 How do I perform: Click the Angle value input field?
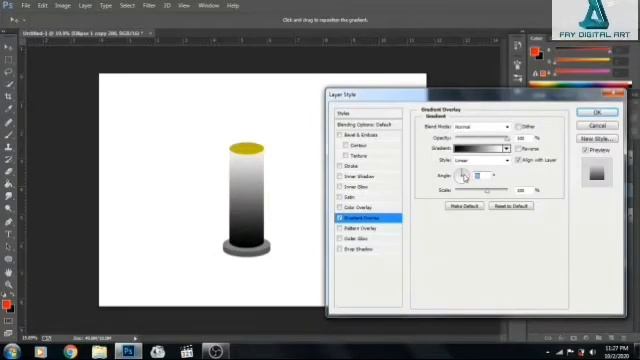482,176
